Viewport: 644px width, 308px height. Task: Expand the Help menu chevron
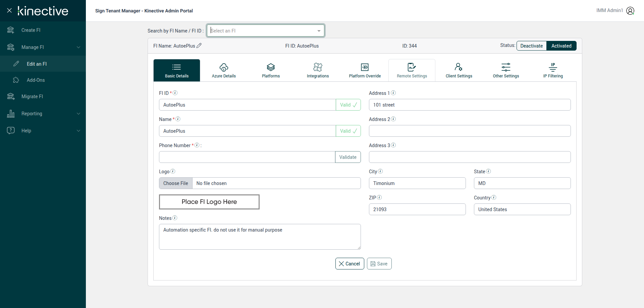(78, 131)
